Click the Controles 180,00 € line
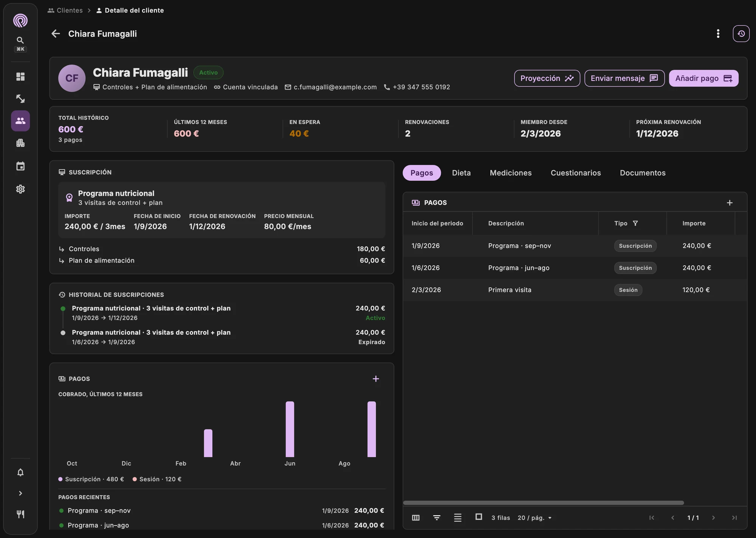The width and height of the screenshot is (756, 538). (x=222, y=249)
